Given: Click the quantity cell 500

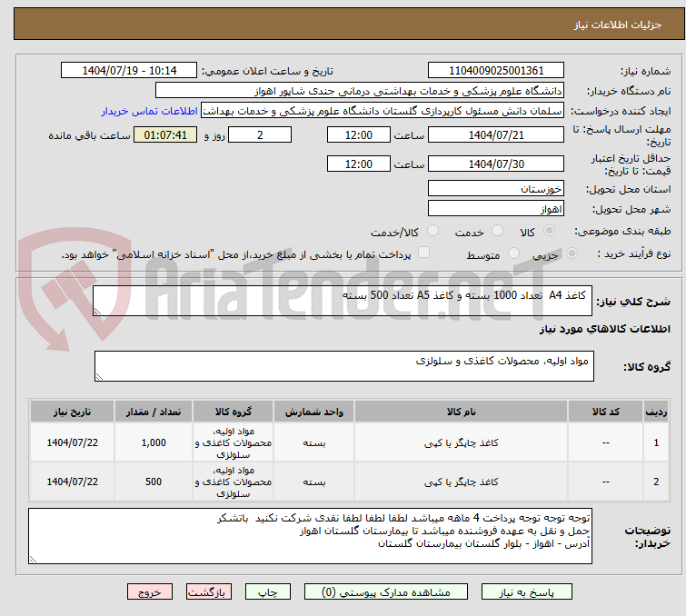Looking at the screenshot, I should (154, 482).
